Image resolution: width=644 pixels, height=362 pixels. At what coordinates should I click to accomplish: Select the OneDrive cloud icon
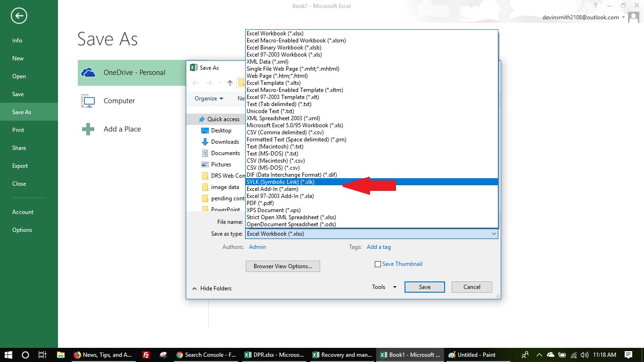(88, 73)
